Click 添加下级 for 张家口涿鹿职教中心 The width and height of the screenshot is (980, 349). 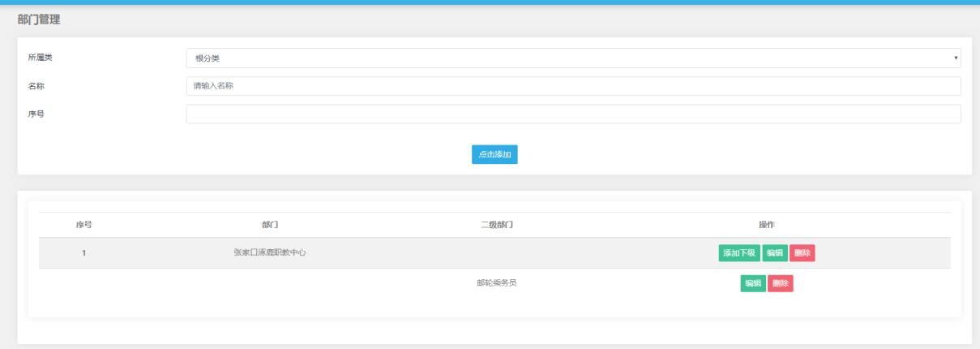pyautogui.click(x=738, y=253)
